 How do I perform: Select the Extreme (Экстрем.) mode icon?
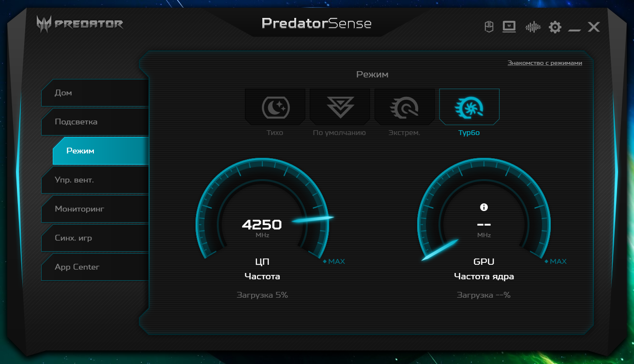click(405, 107)
